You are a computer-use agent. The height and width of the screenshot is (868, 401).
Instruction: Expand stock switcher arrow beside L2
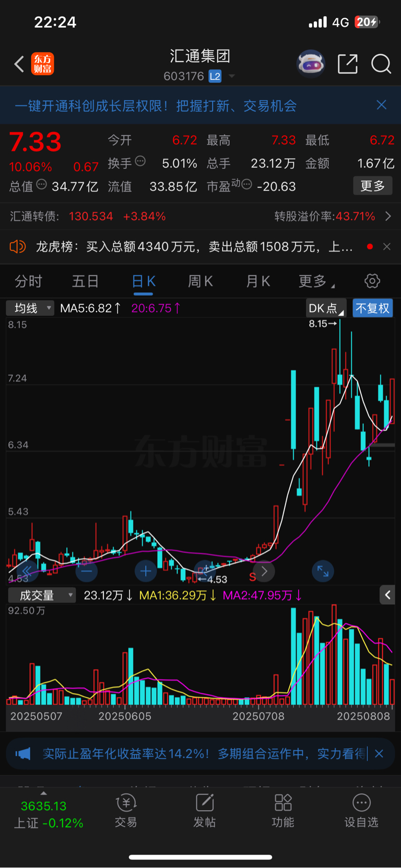[x=232, y=76]
